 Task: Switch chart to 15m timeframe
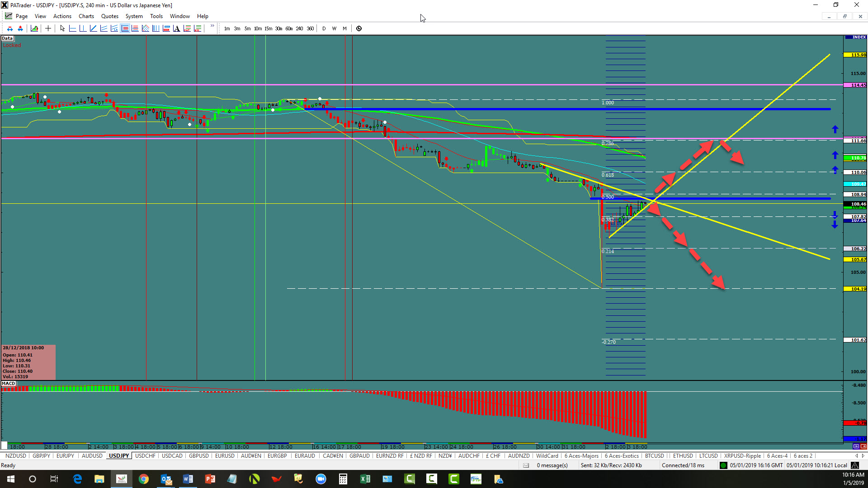pyautogui.click(x=268, y=28)
